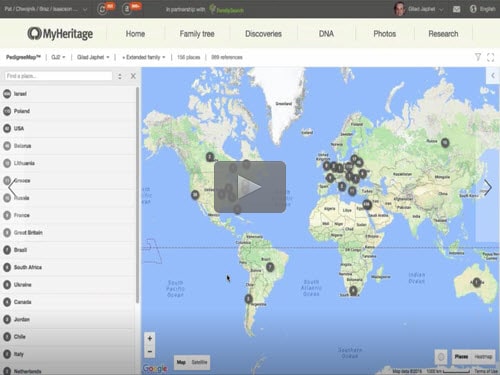Image resolution: width=500 pixels, height=375 pixels.
Task: Open the Home menu
Action: click(135, 34)
